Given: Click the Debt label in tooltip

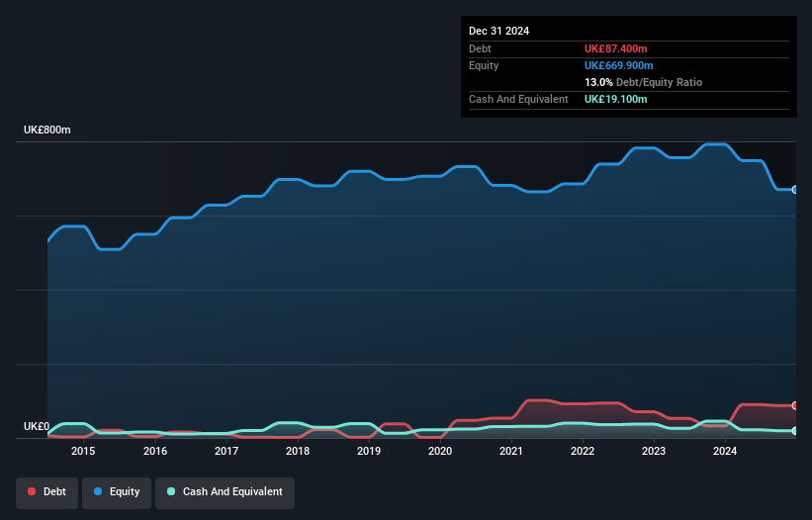Looking at the screenshot, I should (480, 48).
